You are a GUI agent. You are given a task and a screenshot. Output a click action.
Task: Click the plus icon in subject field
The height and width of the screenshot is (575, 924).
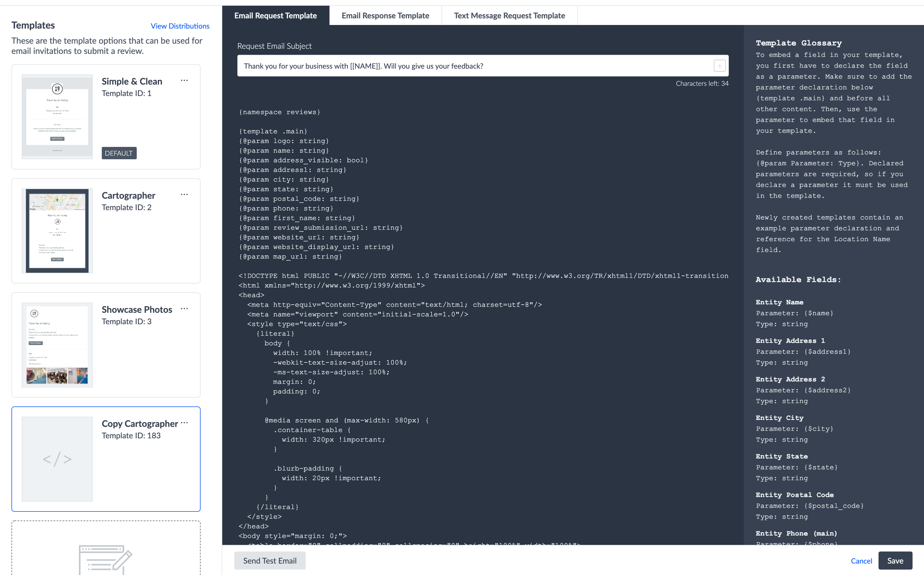point(719,66)
